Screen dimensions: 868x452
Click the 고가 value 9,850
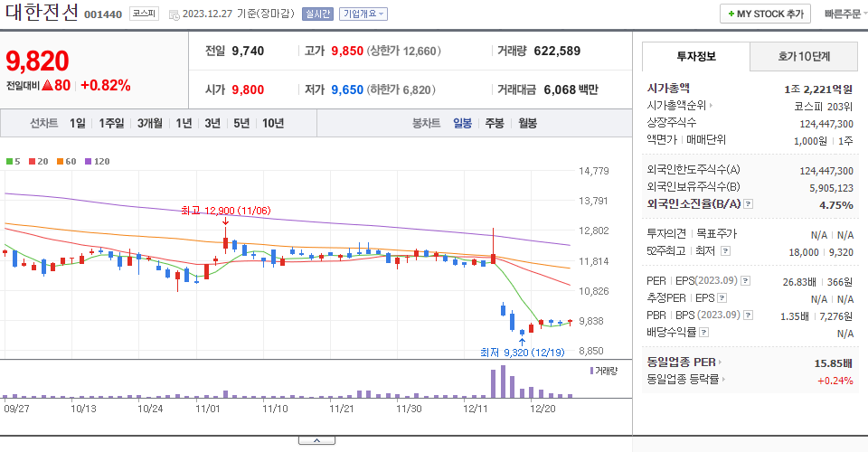[x=347, y=51]
